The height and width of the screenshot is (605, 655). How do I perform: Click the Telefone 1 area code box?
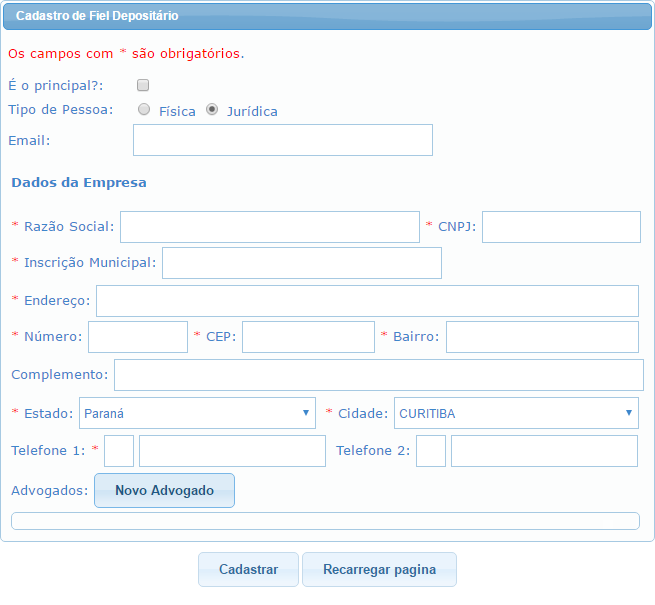119,451
